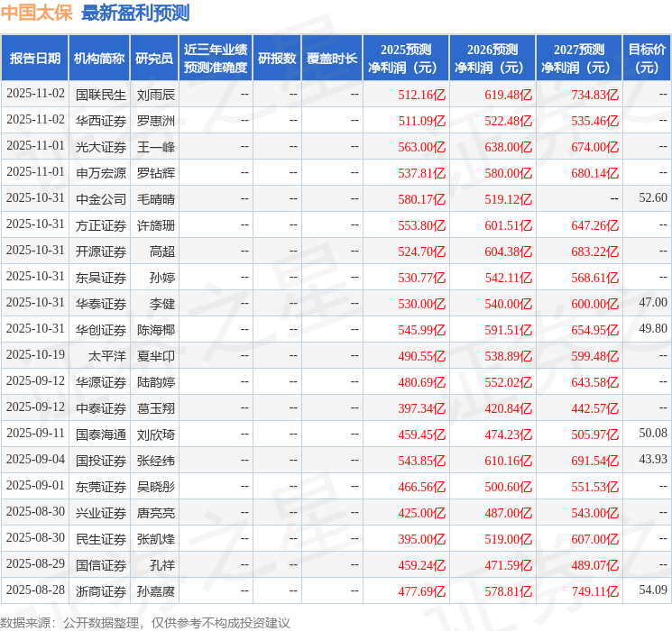Click researcher 孙嘉赓 in last row
This screenshot has width=672, height=631.
(x=155, y=591)
